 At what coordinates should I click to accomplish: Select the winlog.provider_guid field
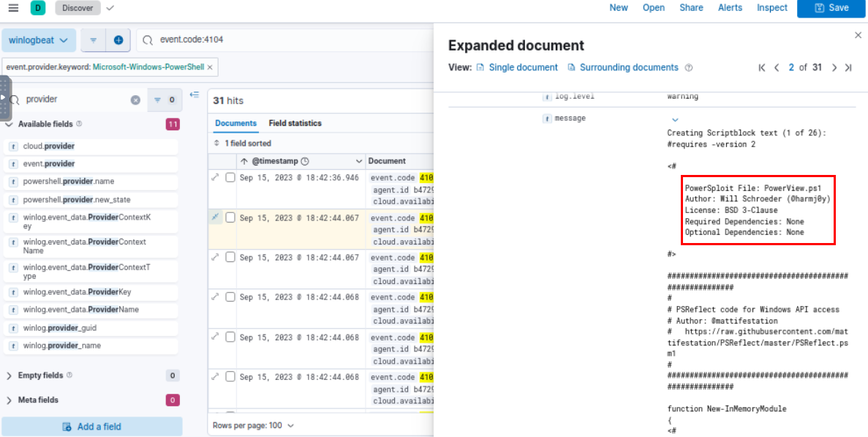[x=91, y=328]
